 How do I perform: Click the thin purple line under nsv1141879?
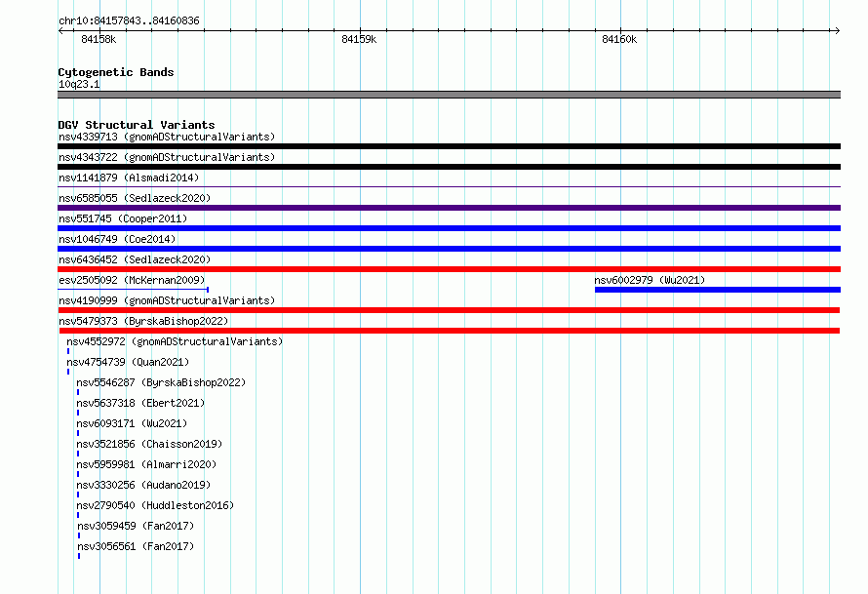449,187
